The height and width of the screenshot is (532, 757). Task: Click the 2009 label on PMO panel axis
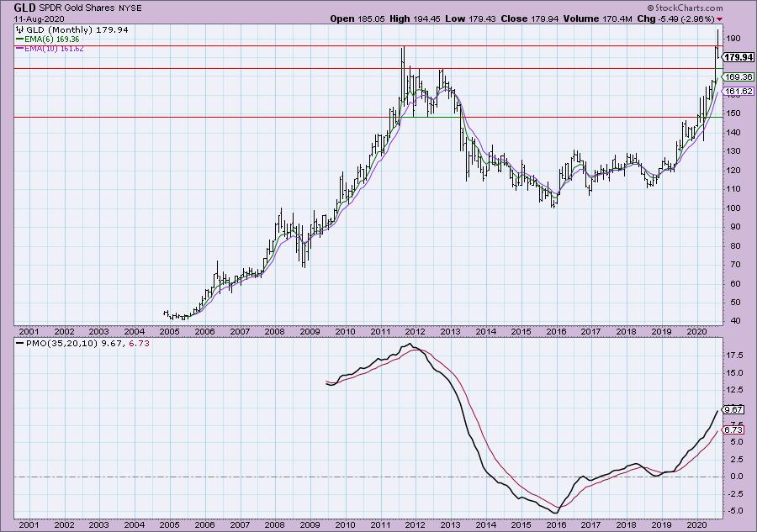(x=310, y=524)
